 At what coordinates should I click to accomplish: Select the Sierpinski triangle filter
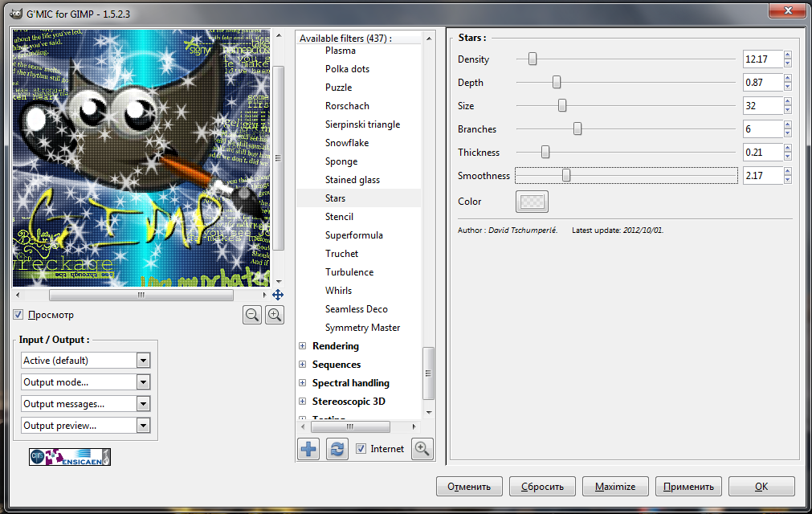(362, 124)
